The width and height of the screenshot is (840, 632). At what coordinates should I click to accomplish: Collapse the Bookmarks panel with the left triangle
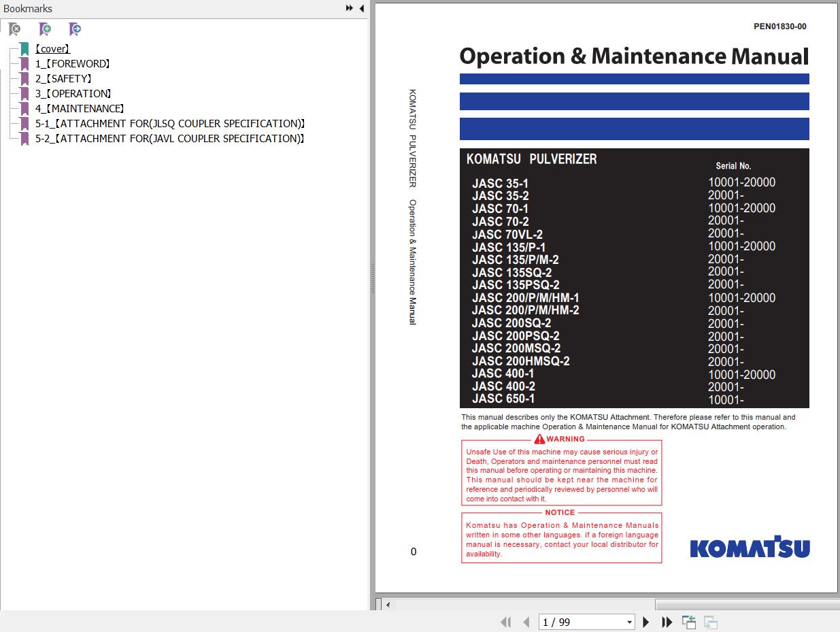click(361, 8)
